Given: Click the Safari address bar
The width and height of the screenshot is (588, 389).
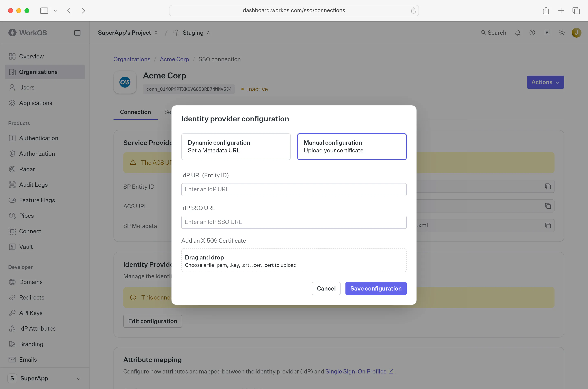Looking at the screenshot, I should coord(294,11).
